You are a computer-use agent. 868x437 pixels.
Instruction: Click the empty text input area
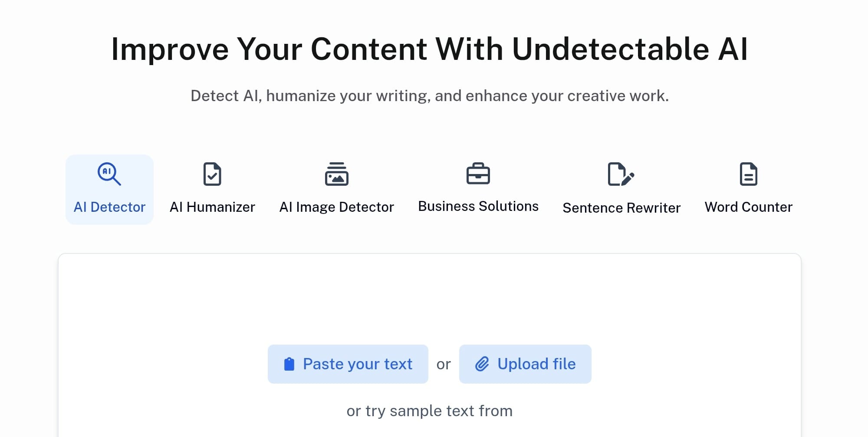430,299
